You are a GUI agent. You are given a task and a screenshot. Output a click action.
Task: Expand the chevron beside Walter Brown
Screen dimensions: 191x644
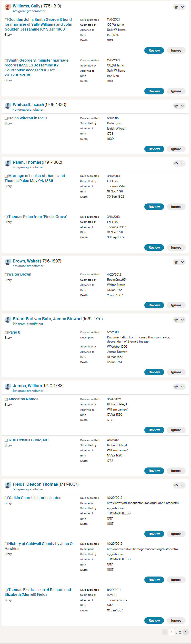(x=182, y=262)
